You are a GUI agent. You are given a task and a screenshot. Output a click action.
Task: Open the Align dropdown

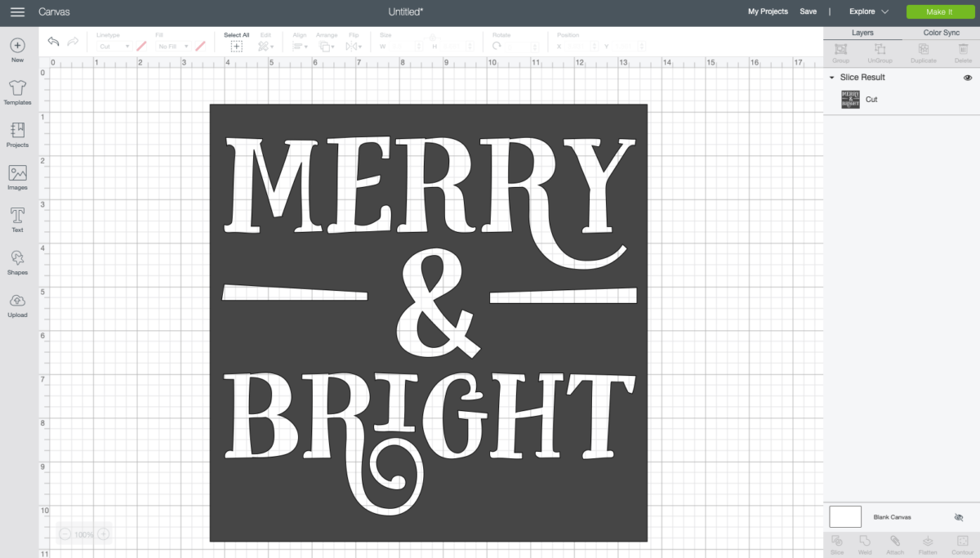(x=300, y=47)
